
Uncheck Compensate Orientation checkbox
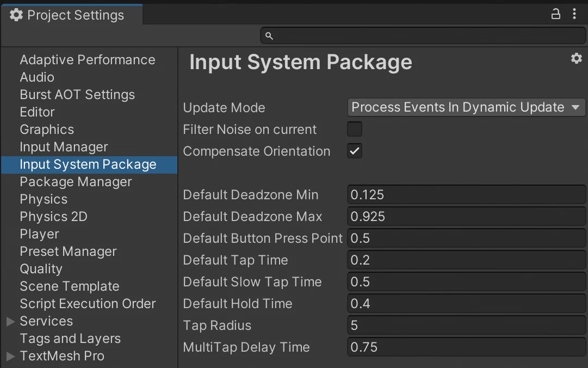(x=355, y=151)
